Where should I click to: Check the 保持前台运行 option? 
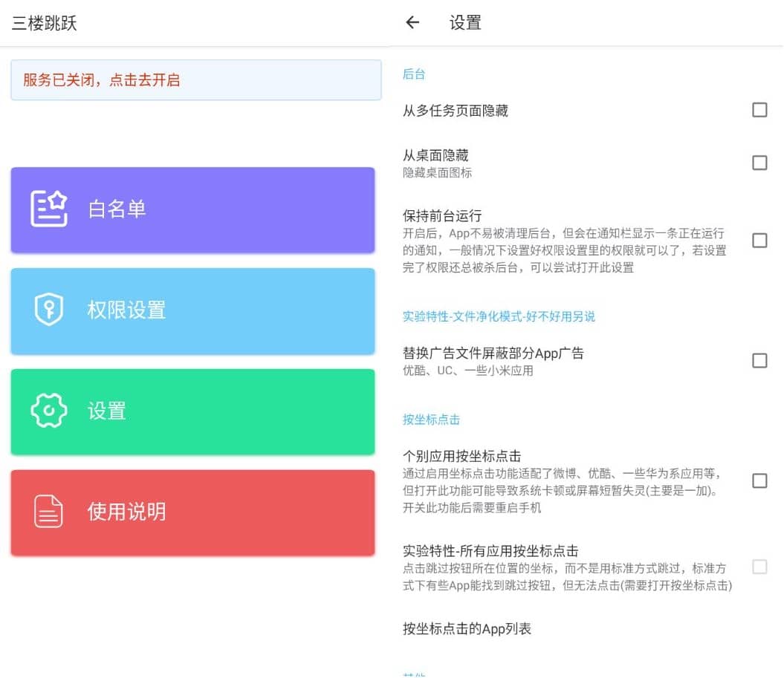pyautogui.click(x=759, y=241)
